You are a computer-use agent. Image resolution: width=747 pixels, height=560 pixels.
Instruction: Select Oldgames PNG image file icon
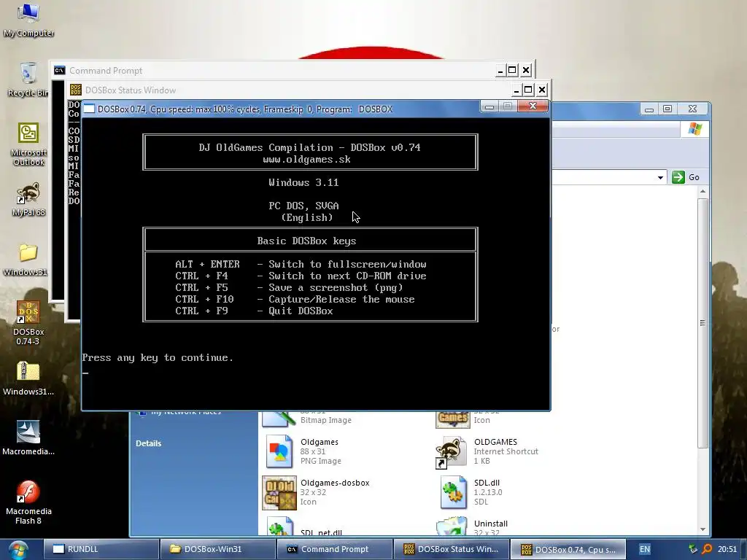point(279,451)
